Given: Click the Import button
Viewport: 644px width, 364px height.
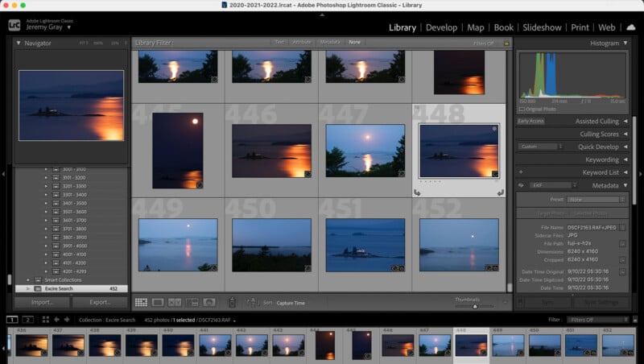Looking at the screenshot, I should [x=42, y=302].
